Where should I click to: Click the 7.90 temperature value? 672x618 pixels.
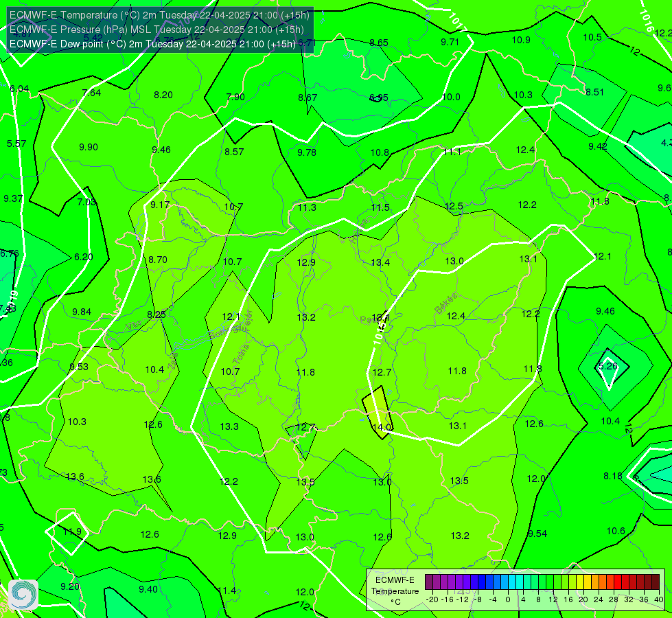pos(235,97)
